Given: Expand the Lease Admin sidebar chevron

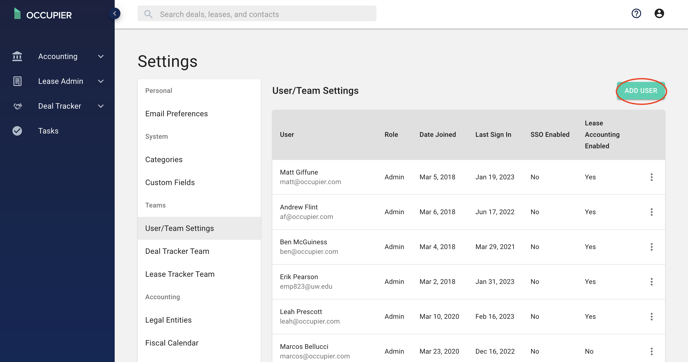Looking at the screenshot, I should (100, 81).
